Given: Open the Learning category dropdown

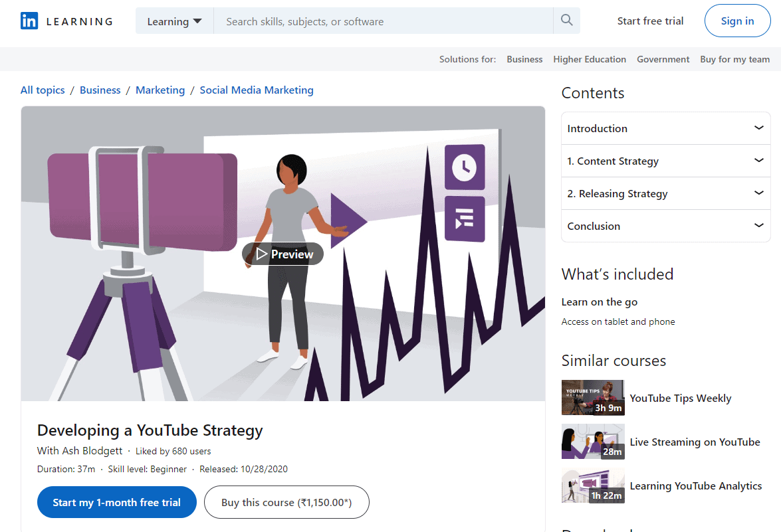Looking at the screenshot, I should (174, 21).
